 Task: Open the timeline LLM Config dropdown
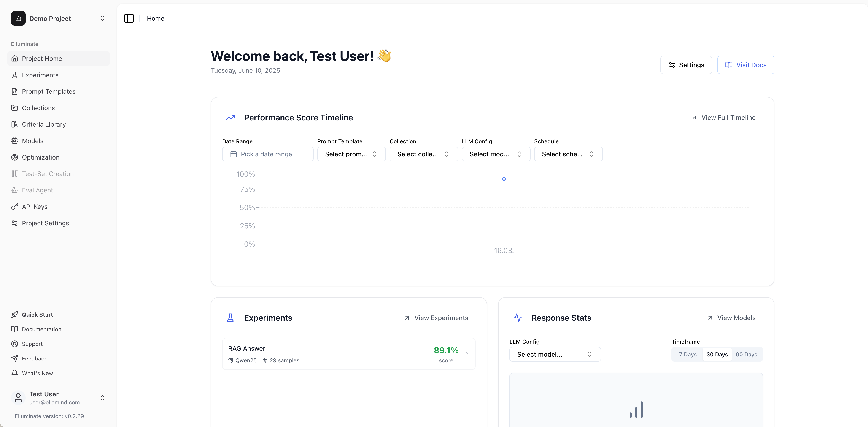tap(496, 154)
